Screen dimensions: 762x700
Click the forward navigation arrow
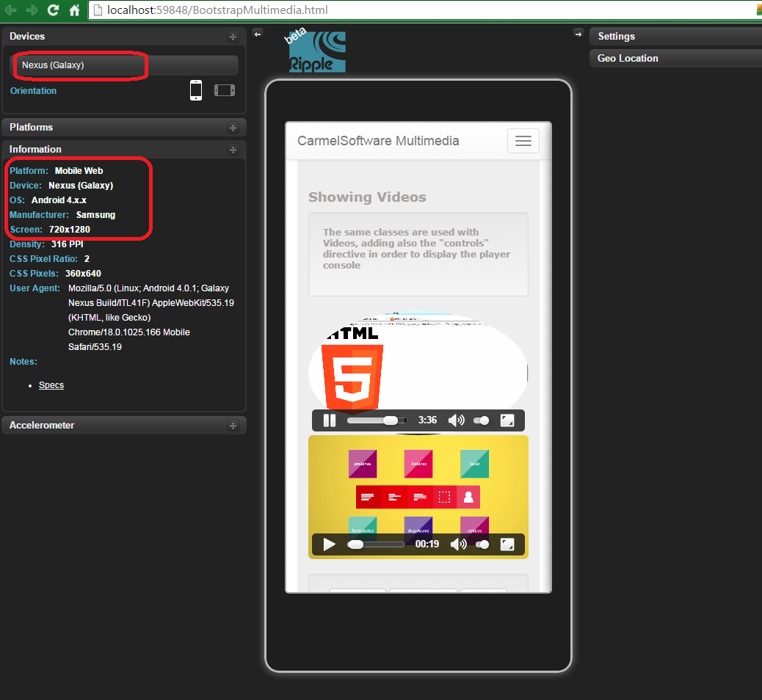31,10
